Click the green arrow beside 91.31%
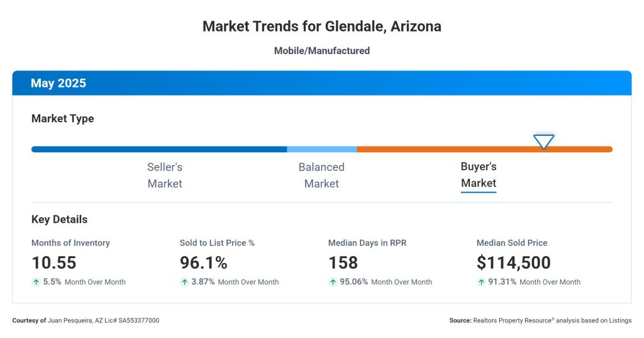Viewport: 644px width, 338px height. [481, 282]
